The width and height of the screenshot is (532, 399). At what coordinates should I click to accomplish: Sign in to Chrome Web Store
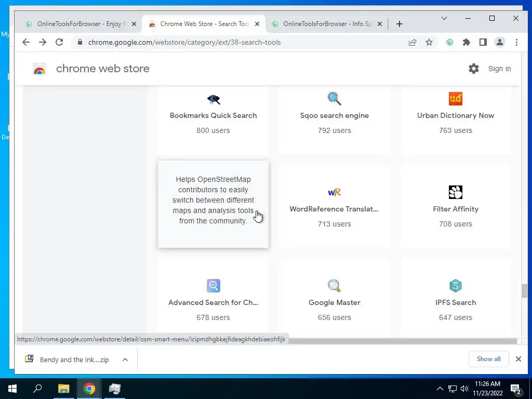click(499, 69)
